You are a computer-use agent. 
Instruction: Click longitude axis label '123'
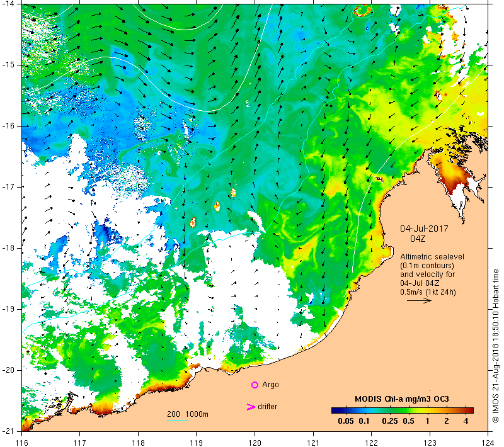[x=430, y=443]
